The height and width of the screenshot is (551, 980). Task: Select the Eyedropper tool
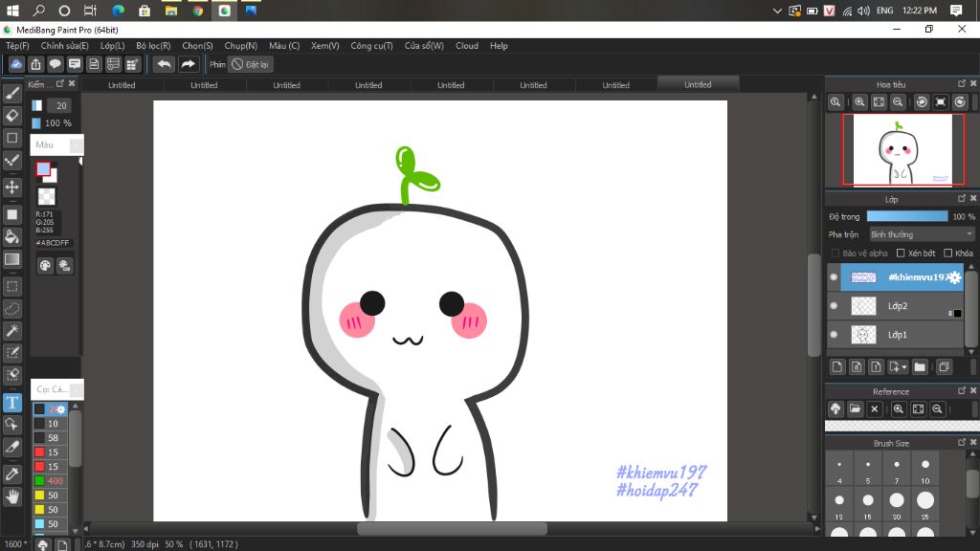(12, 474)
